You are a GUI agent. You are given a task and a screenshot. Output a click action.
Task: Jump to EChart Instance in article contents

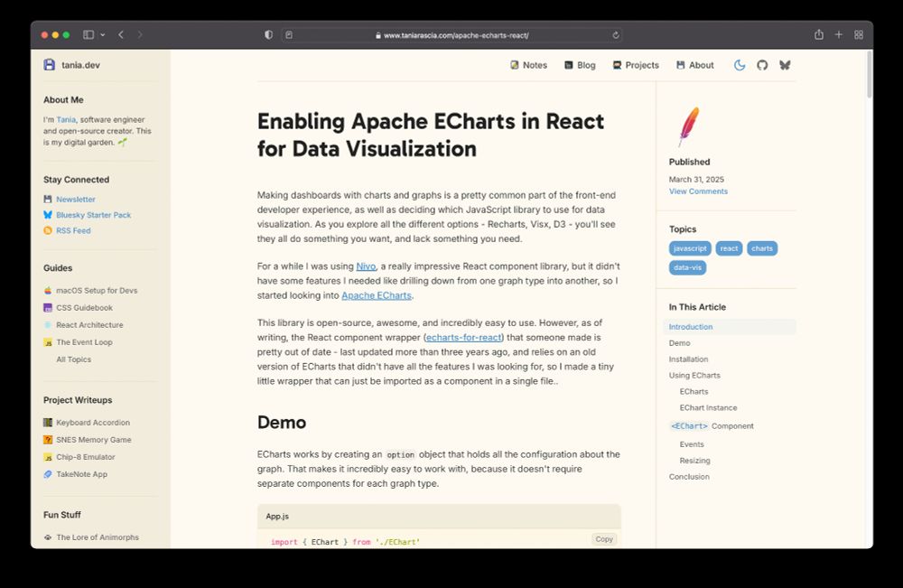[708, 407]
